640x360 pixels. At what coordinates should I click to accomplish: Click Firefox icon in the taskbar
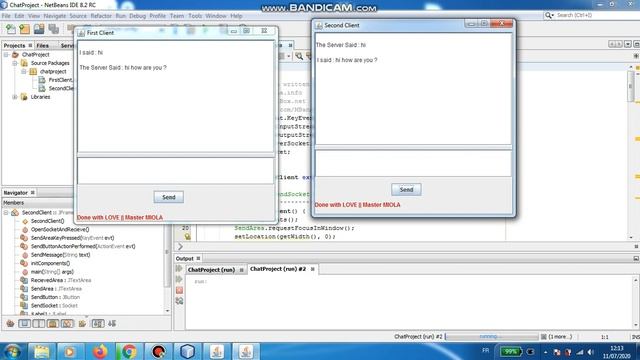pos(100,351)
